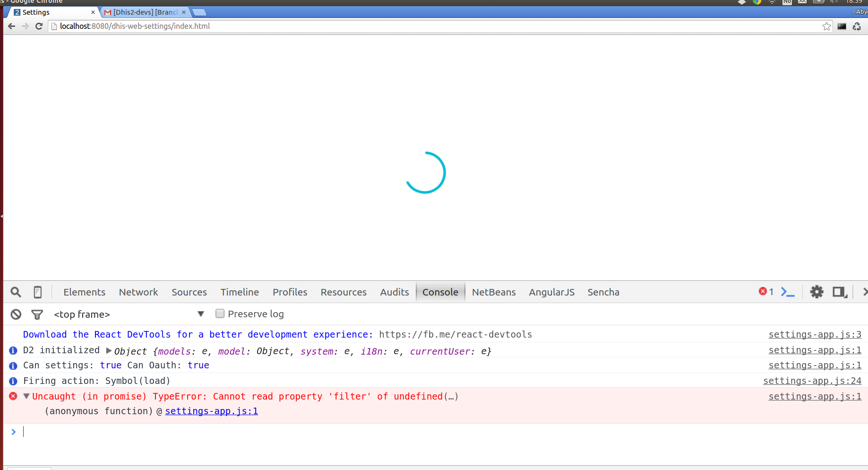Expand the D2 initialized Object entry
The image size is (868, 470).
coord(109,351)
